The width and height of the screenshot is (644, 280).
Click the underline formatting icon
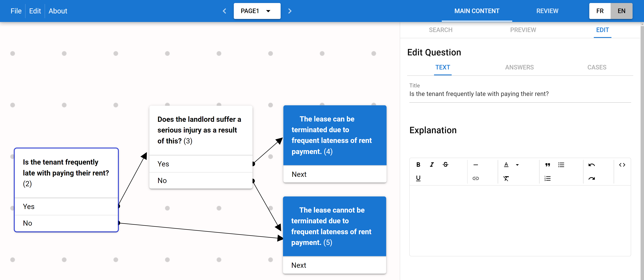(418, 178)
